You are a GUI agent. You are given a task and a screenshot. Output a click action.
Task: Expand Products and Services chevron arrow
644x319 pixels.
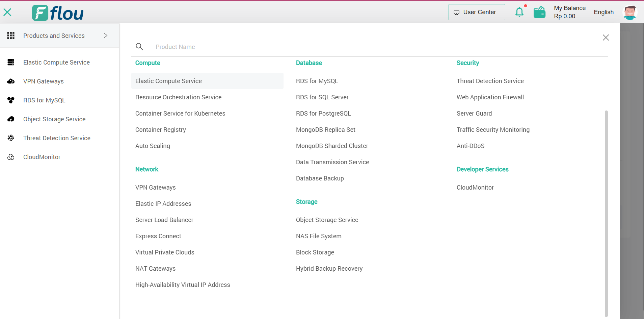coord(106,35)
